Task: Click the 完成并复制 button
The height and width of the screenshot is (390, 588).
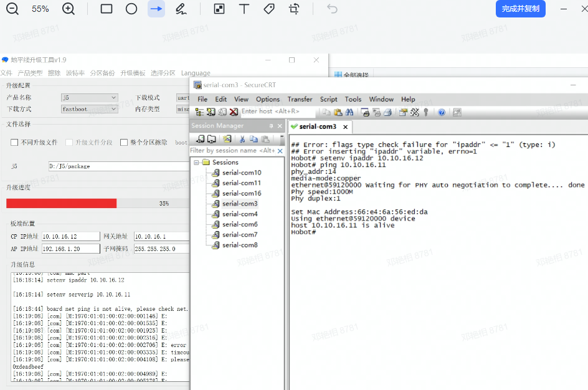Action: coord(520,9)
